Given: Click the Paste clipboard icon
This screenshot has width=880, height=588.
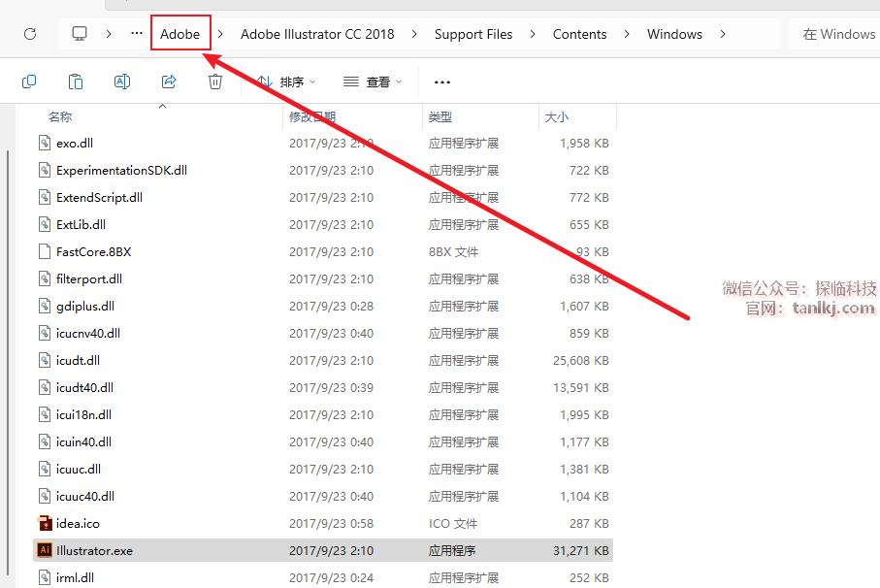Looking at the screenshot, I should pos(76,82).
